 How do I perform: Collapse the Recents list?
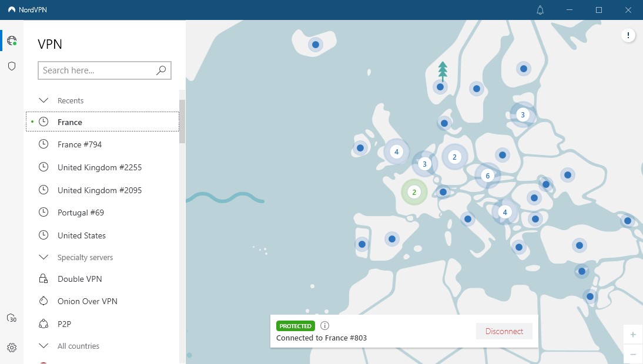pyautogui.click(x=43, y=100)
